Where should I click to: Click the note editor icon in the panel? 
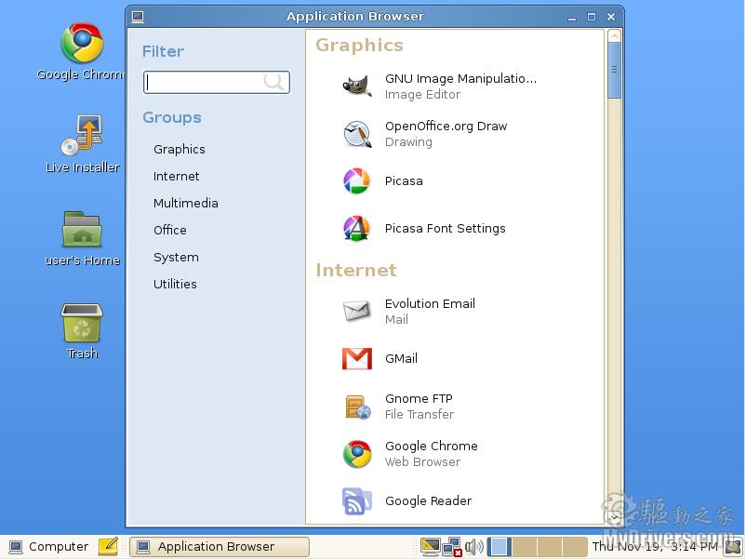click(x=108, y=546)
